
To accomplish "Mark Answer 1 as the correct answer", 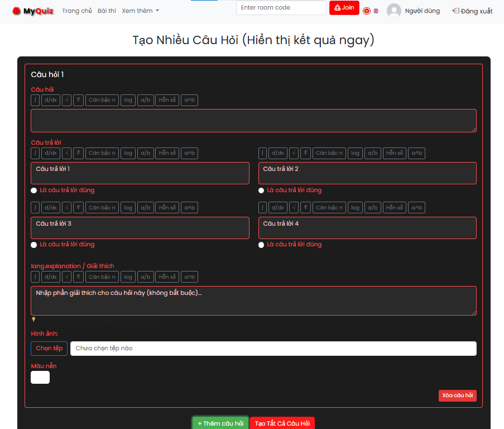I will coord(34,190).
